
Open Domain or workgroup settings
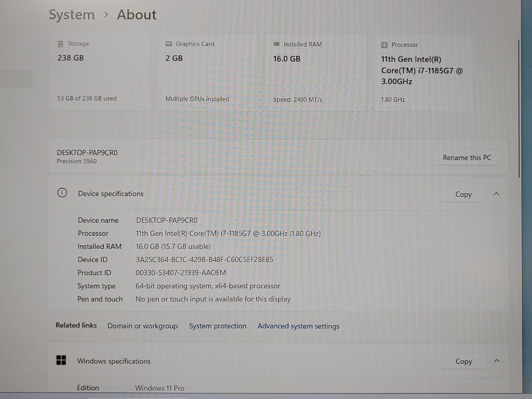(x=143, y=326)
